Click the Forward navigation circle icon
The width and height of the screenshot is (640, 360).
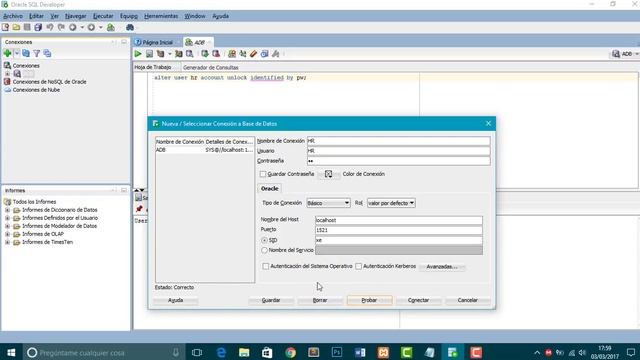[x=91, y=27]
